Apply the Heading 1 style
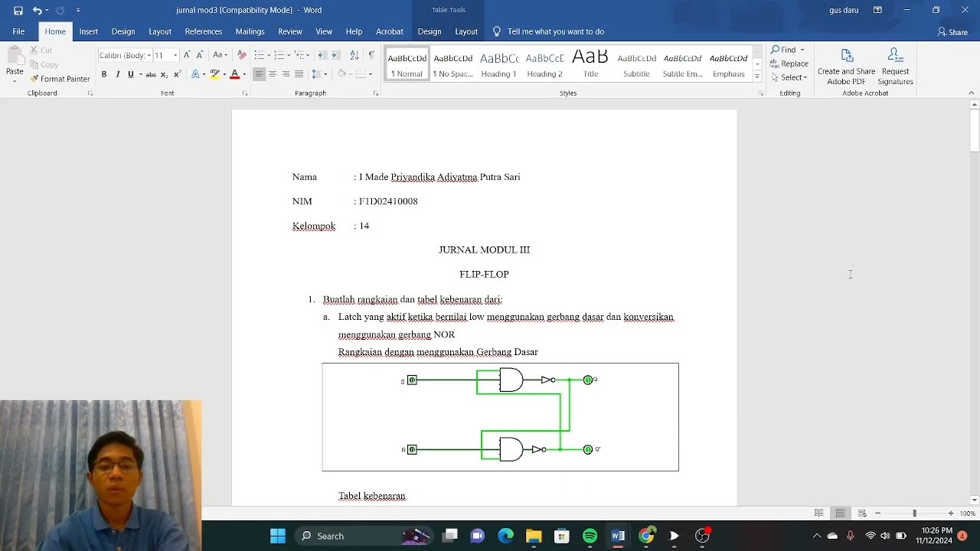Screen dimensions: 980x551 tap(498, 65)
